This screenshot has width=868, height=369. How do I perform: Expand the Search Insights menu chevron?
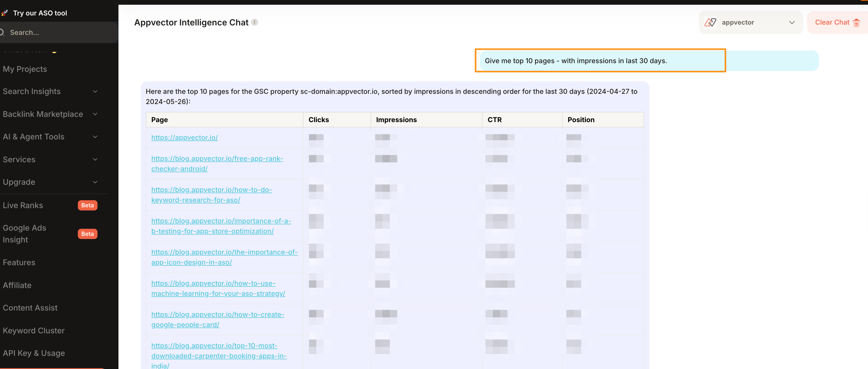coord(95,91)
